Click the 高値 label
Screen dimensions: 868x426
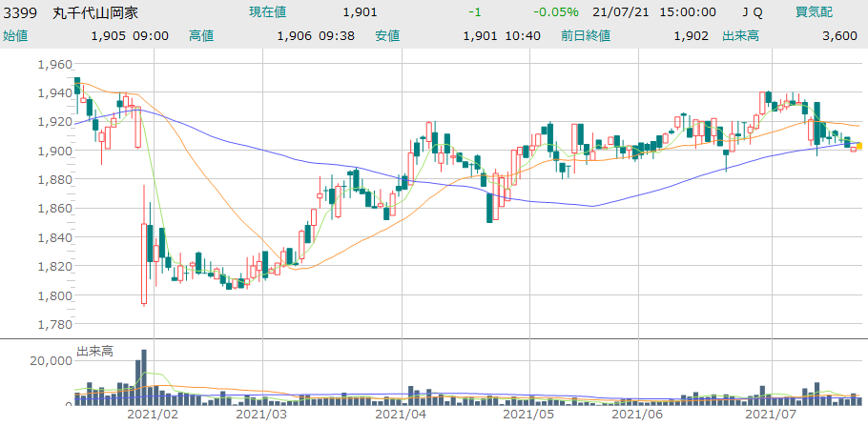pyautogui.click(x=201, y=35)
